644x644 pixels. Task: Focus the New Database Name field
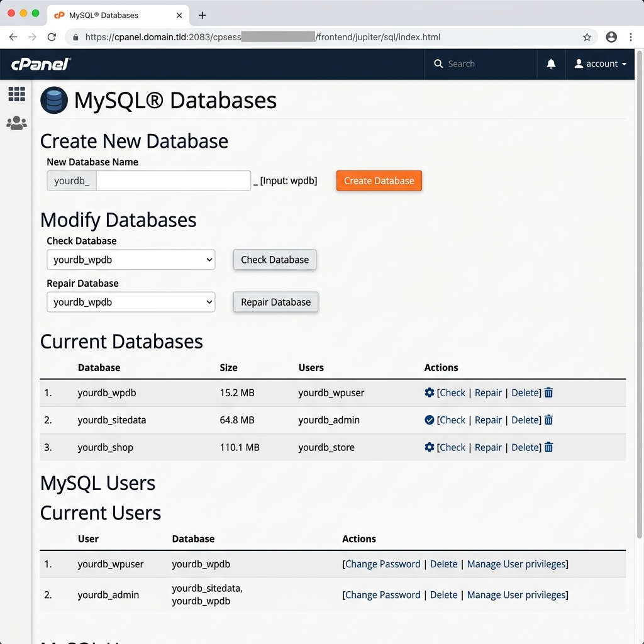point(174,180)
